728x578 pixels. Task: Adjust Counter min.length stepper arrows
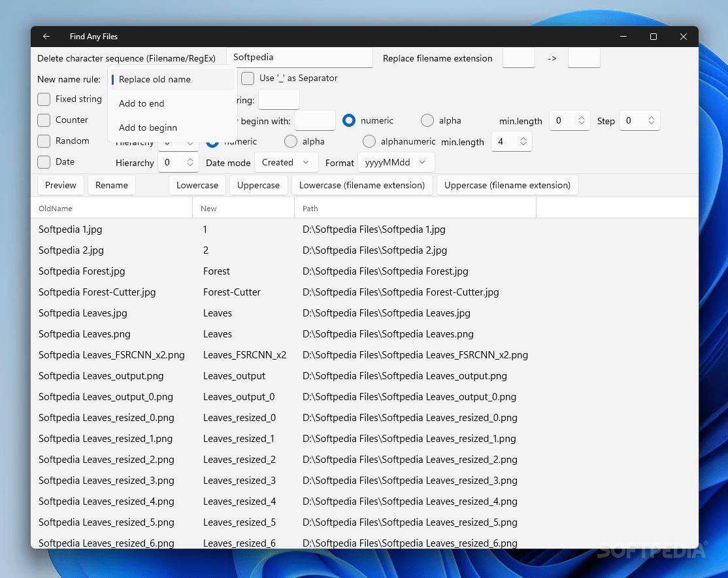click(x=581, y=120)
